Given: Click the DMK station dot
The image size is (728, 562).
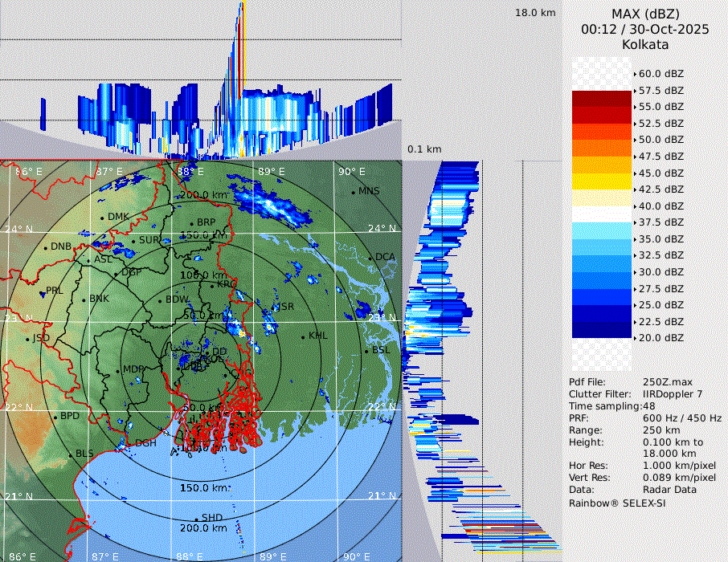Looking at the screenshot, I should coord(103,217).
